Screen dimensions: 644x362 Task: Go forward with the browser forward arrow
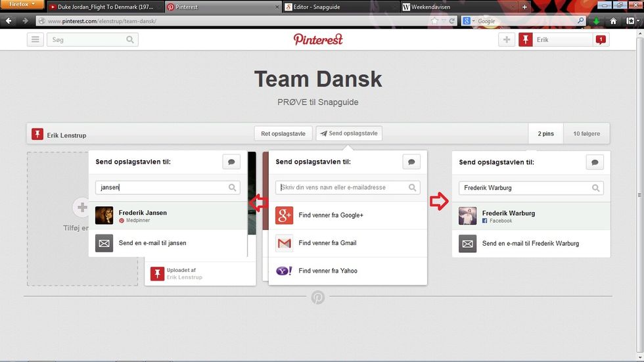coord(25,20)
